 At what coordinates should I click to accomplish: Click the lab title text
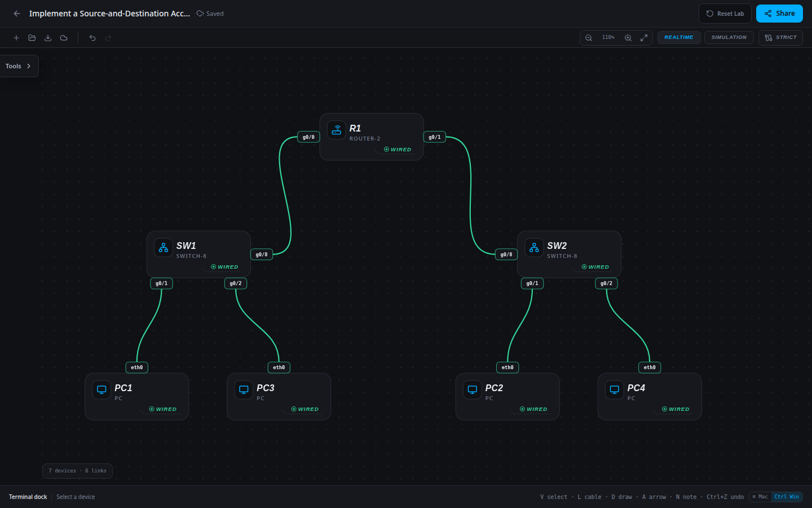pyautogui.click(x=109, y=14)
